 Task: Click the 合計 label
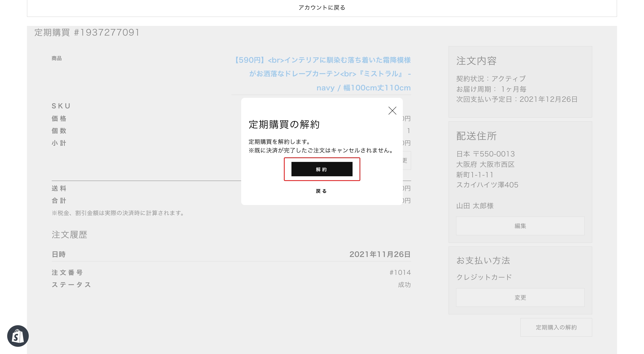59,201
